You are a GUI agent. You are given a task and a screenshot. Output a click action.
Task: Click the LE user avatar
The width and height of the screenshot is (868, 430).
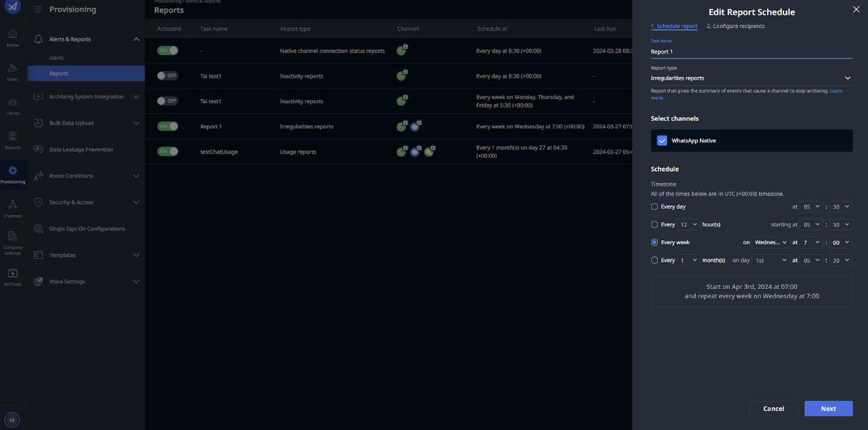(x=13, y=420)
